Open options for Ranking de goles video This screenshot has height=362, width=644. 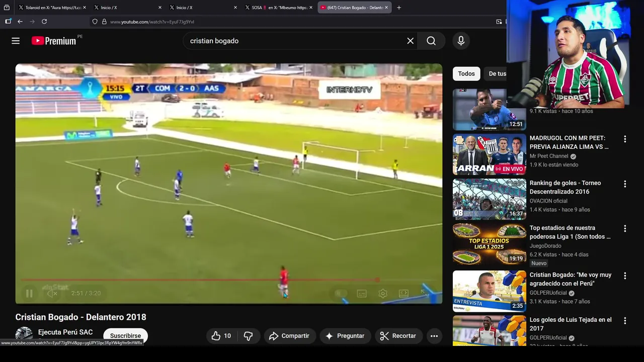625,184
